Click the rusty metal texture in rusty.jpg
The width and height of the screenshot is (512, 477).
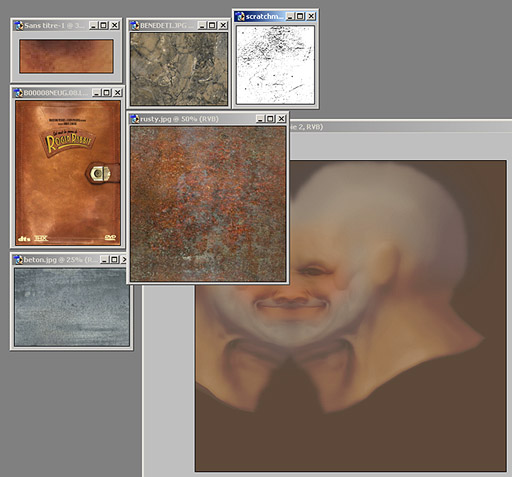pyautogui.click(x=208, y=204)
